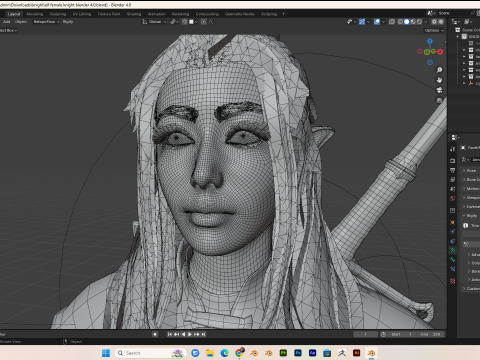Screen dimensions: 480x360
Task: Switch to the Modeling workspace tab
Action: click(x=35, y=14)
